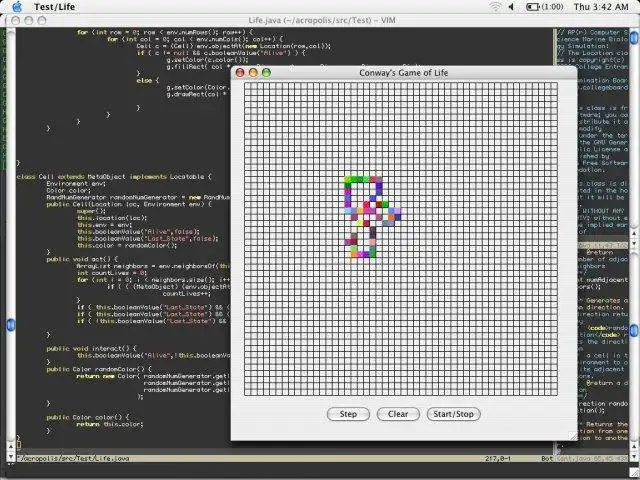Screen dimensions: 640x480
Task: Click the lower-right VIM pane scrollbar thumb
Action: coord(634,330)
